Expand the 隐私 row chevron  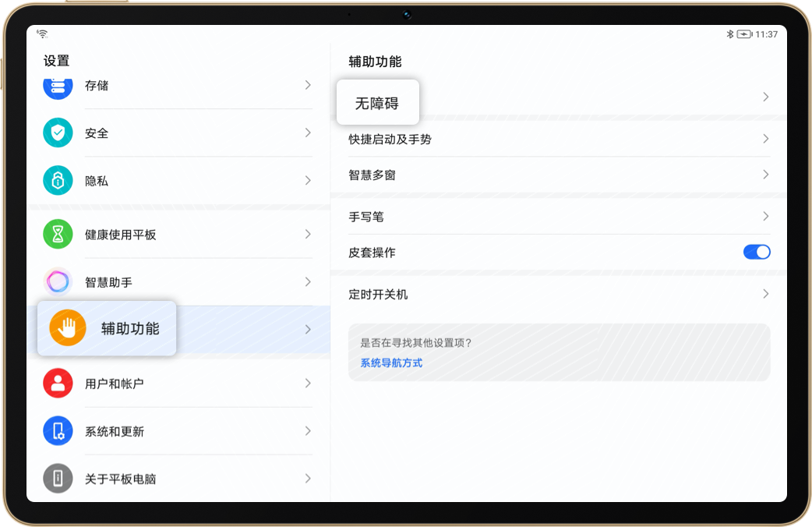(x=308, y=180)
